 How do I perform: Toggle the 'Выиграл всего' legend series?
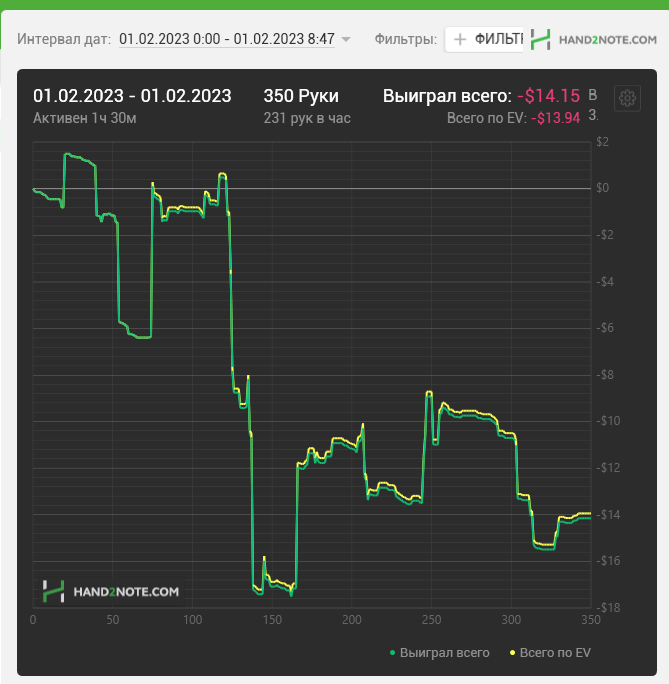coord(440,653)
